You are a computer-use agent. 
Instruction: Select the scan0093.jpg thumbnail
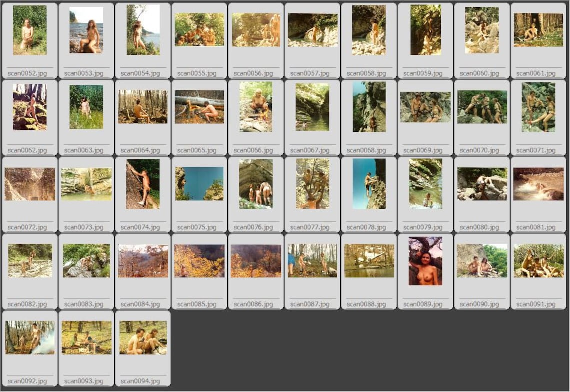87,338
